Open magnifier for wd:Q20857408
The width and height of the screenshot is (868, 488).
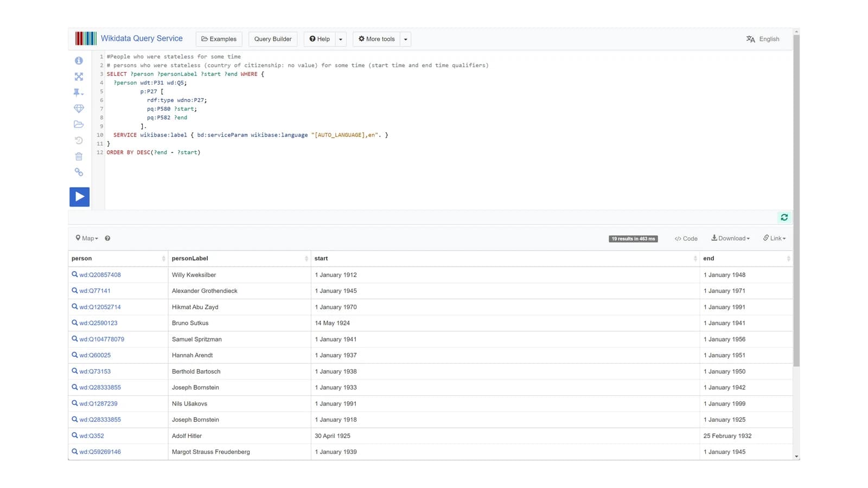(75, 274)
